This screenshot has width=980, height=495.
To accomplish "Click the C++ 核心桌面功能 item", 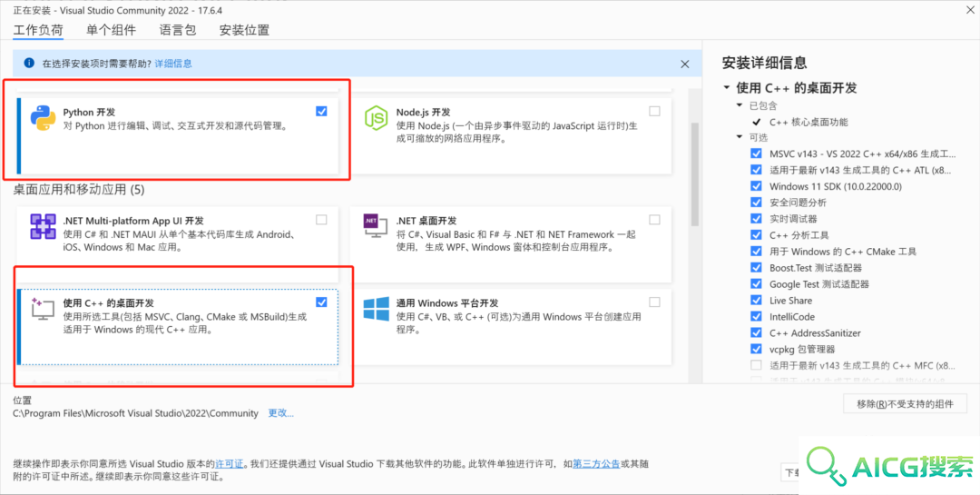I will pos(808,122).
